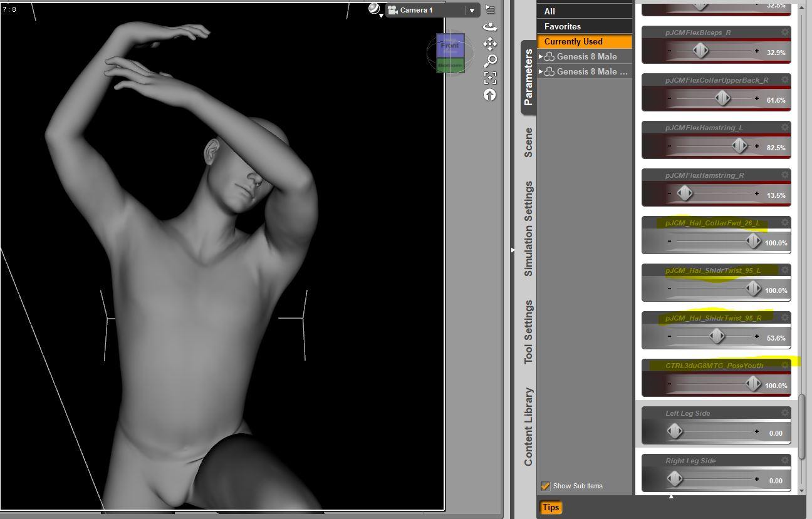Viewport: 812px width, 519px height.
Task: Click the Tips button
Action: pos(551,508)
